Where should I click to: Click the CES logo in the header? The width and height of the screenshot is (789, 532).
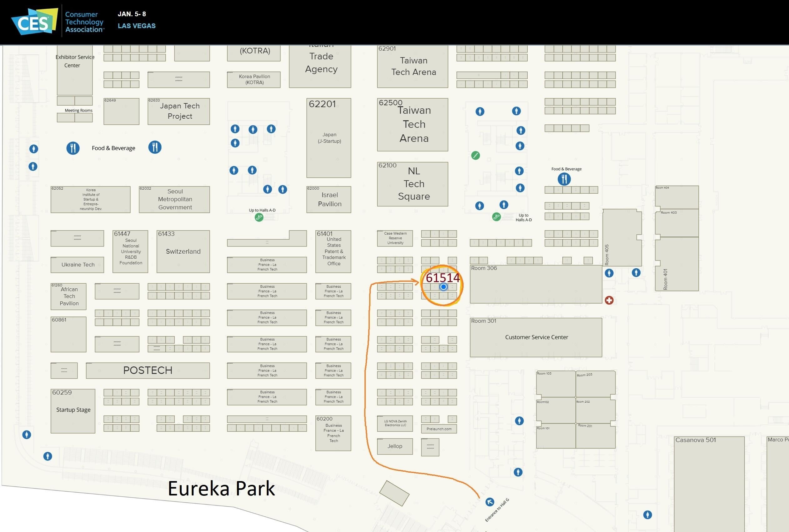pos(34,22)
